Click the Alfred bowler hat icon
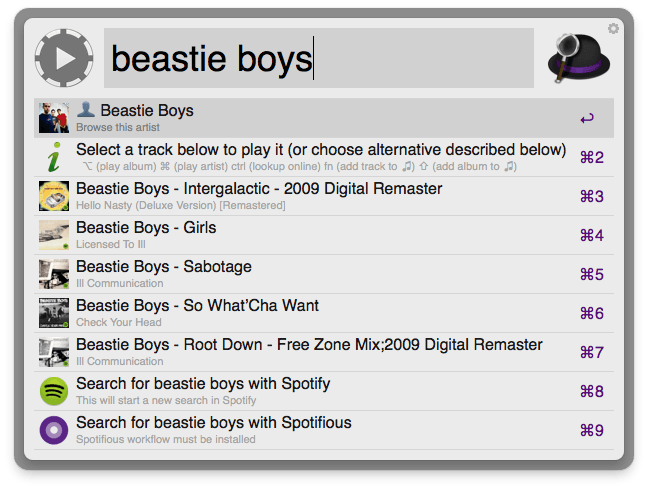Viewport: 648px width, 490px height. (x=580, y=60)
